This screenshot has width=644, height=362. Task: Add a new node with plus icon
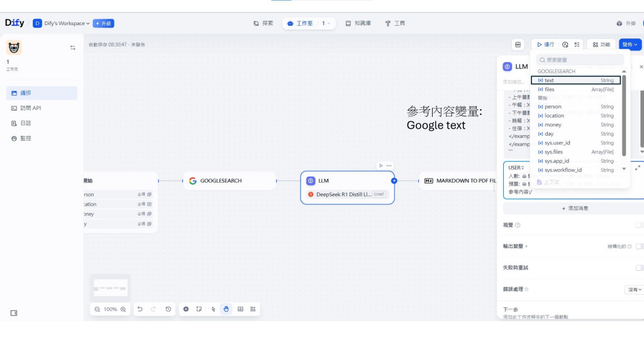coord(186,309)
